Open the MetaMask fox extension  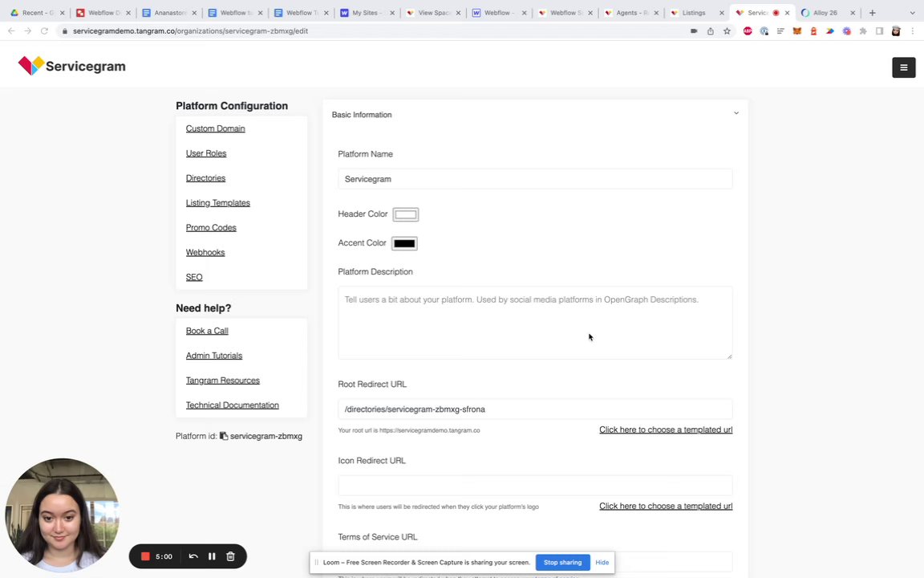(x=797, y=31)
